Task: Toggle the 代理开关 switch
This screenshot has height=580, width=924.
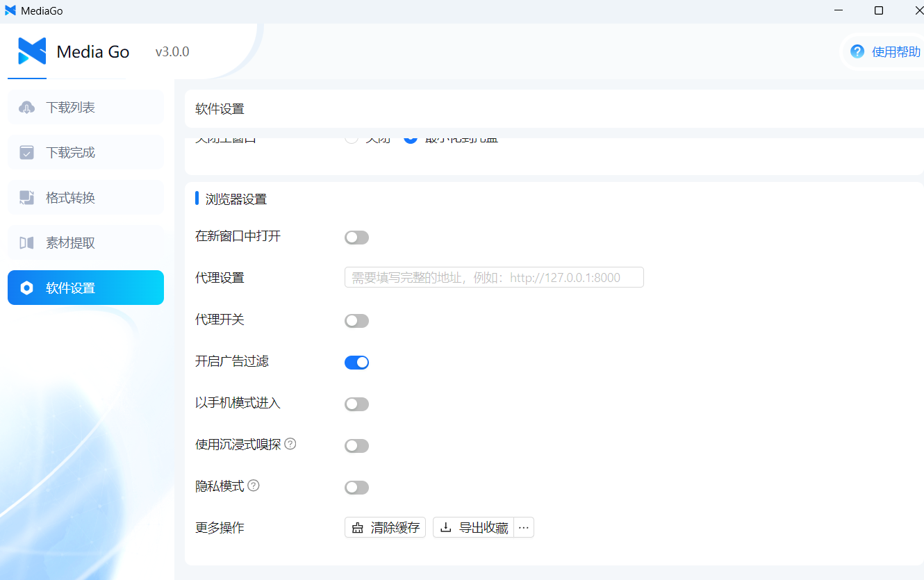Action: pos(356,321)
